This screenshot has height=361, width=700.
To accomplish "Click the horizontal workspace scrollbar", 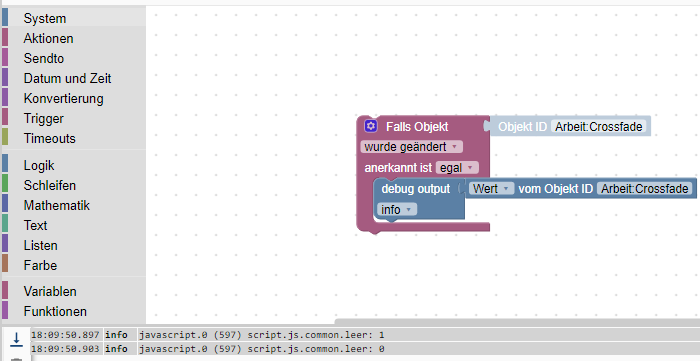I will tap(517, 321).
